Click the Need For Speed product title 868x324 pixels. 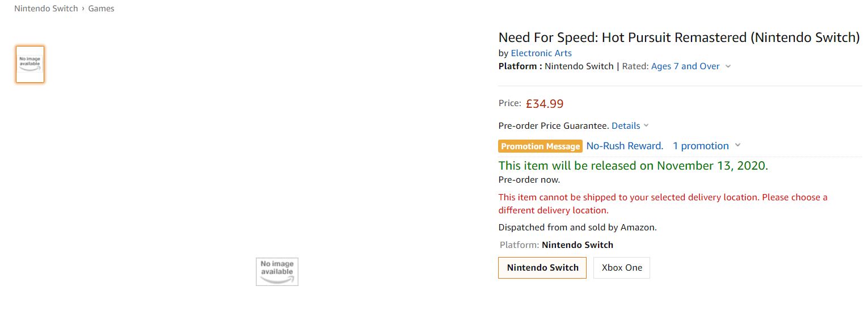click(679, 37)
